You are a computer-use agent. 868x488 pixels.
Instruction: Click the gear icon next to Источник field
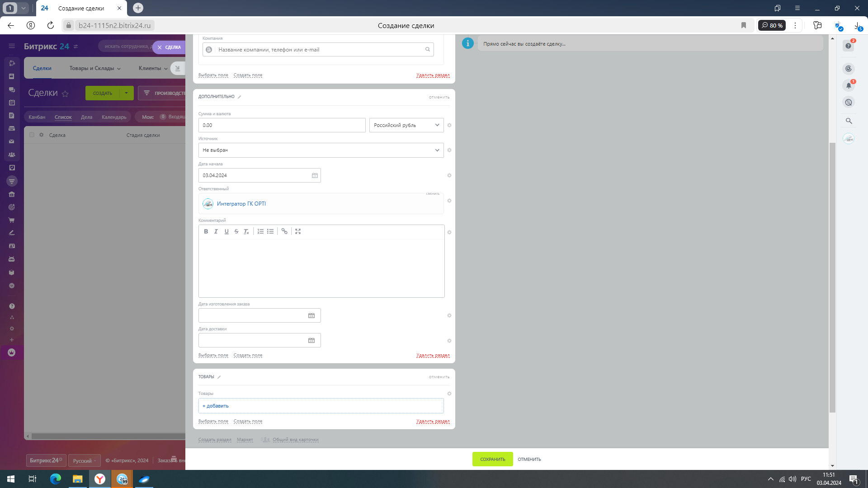tap(449, 150)
